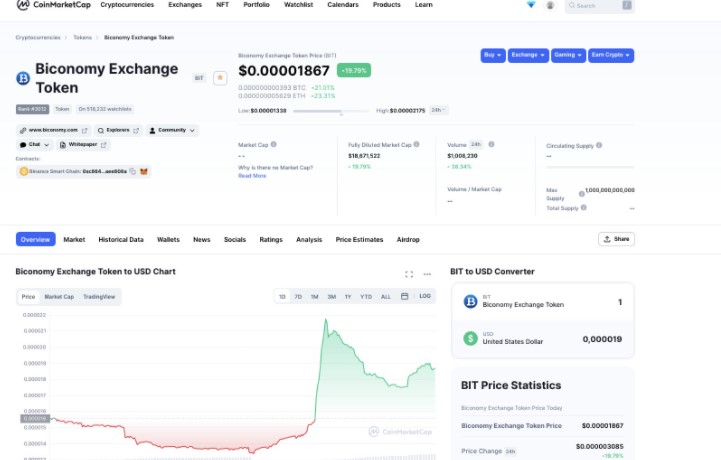Open the Exchange dropdown

point(528,55)
